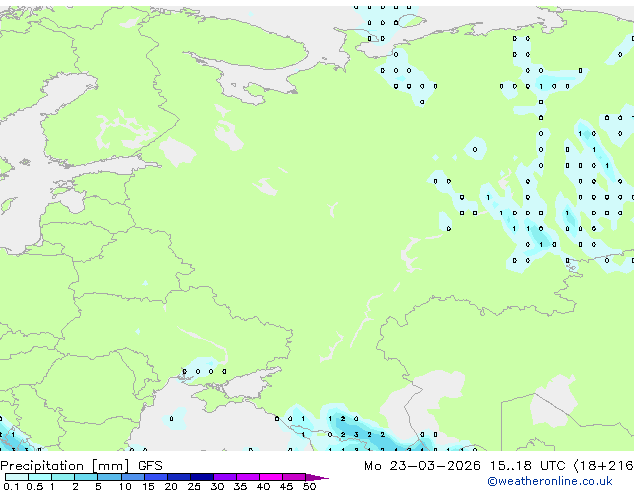Click the "10" legend scale label
The width and height of the screenshot is (634, 490).
click(125, 486)
